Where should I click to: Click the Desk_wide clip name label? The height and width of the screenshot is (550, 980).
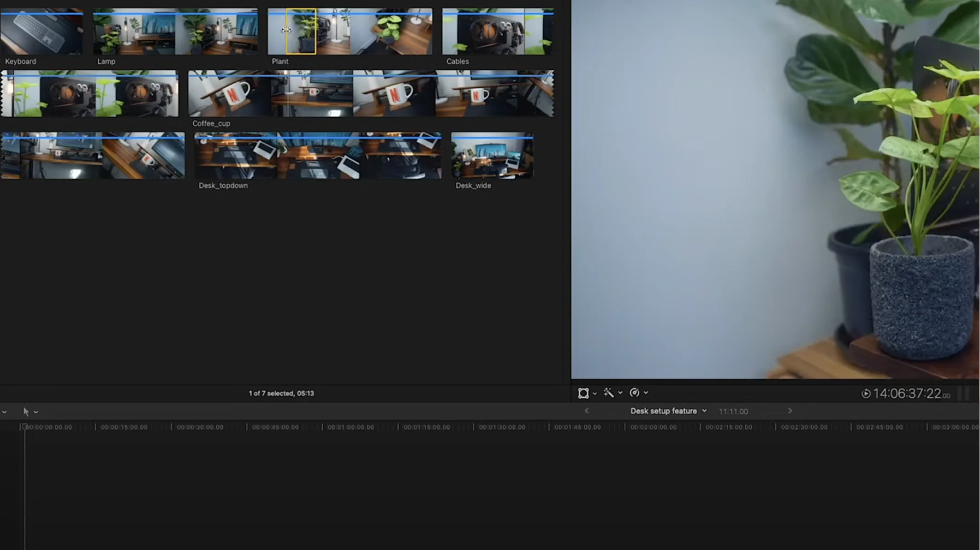tap(473, 186)
